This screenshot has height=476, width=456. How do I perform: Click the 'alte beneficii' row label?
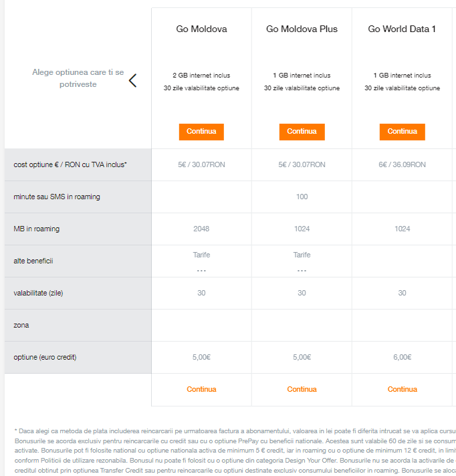(33, 261)
